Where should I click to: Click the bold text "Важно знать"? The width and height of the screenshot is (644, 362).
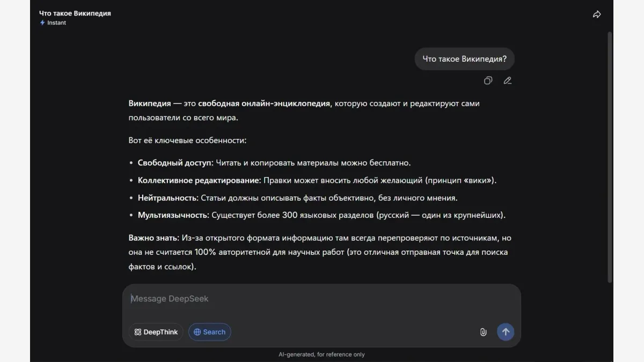point(153,238)
